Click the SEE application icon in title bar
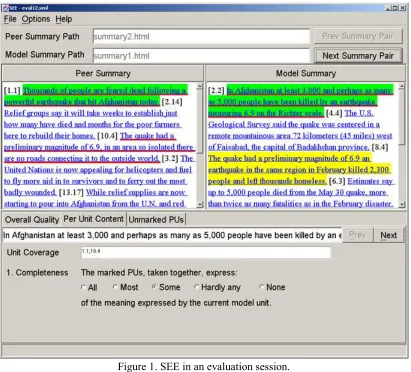The height and width of the screenshot is (372, 411). tap(5, 8)
